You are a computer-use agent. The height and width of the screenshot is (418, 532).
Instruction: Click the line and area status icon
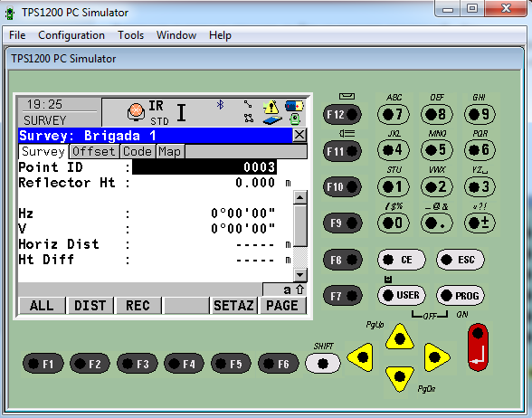(248, 111)
